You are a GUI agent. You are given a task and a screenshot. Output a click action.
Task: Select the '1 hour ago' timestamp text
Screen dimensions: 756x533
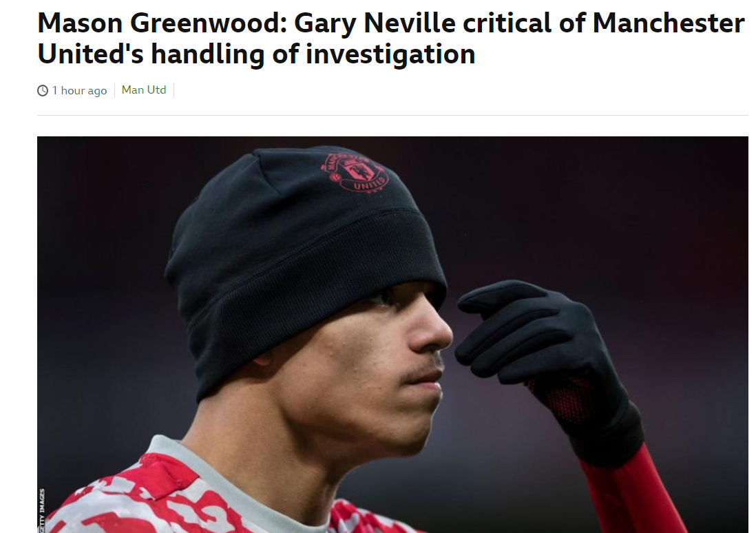click(80, 90)
